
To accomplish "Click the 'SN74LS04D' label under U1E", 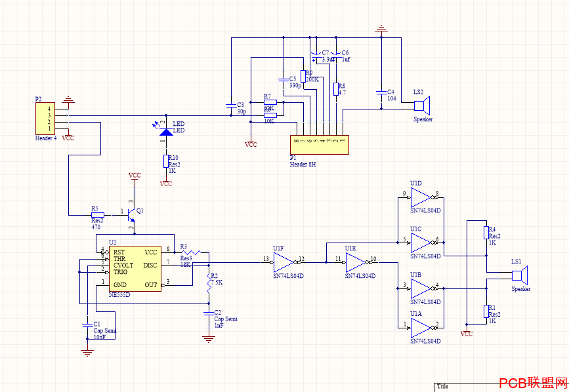I will [x=360, y=276].
